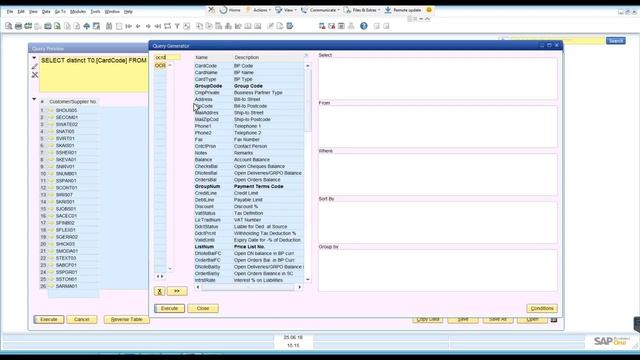Open the View dropdown in top bar
This screenshot has height=360, width=640.
[x=286, y=10]
